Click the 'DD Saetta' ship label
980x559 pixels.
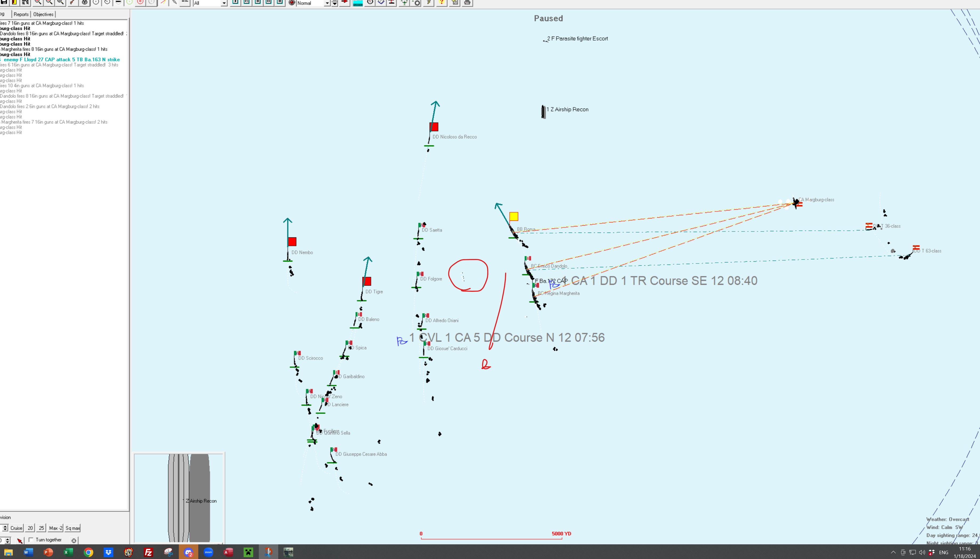coord(431,230)
